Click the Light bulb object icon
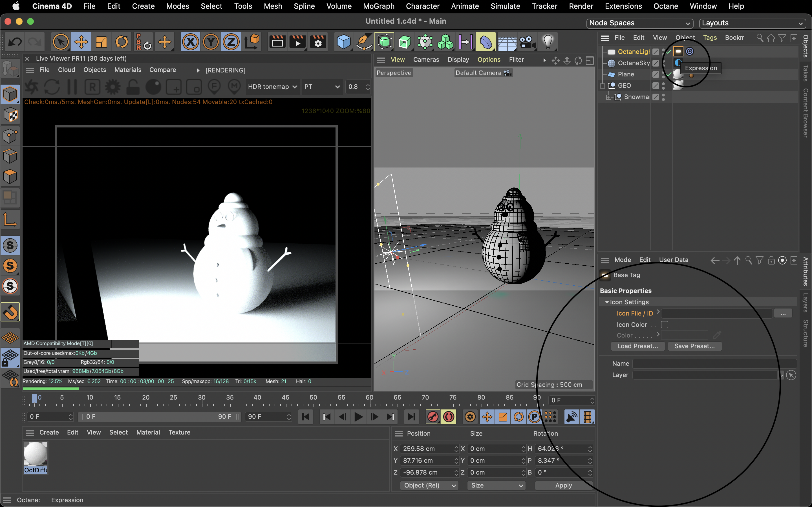Screen dimensions: 812x507 point(548,42)
